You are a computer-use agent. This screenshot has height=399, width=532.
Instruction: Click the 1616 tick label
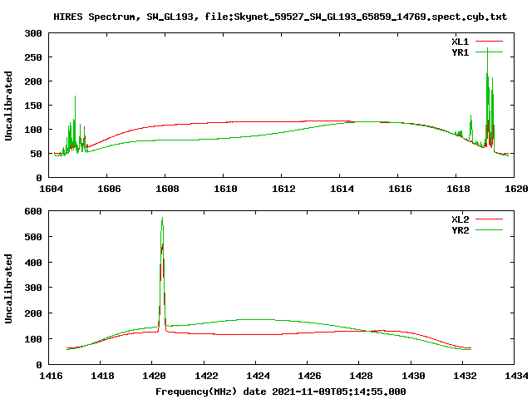coord(400,189)
